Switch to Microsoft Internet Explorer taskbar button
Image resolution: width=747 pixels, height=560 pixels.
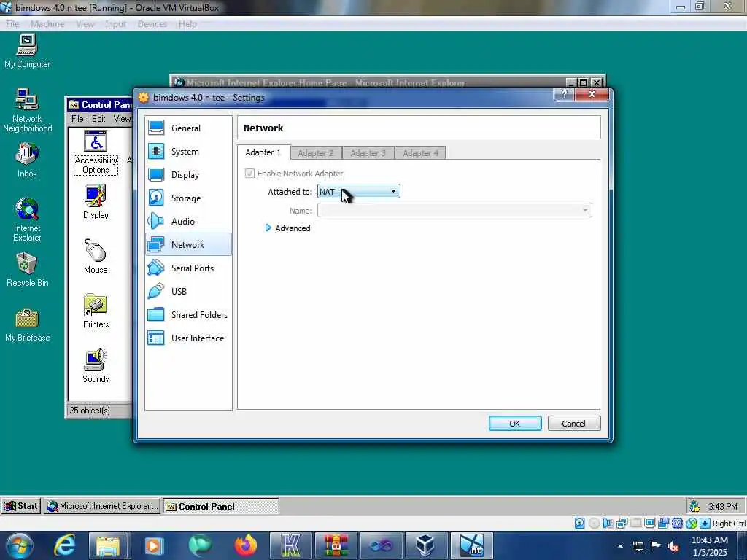click(x=102, y=506)
